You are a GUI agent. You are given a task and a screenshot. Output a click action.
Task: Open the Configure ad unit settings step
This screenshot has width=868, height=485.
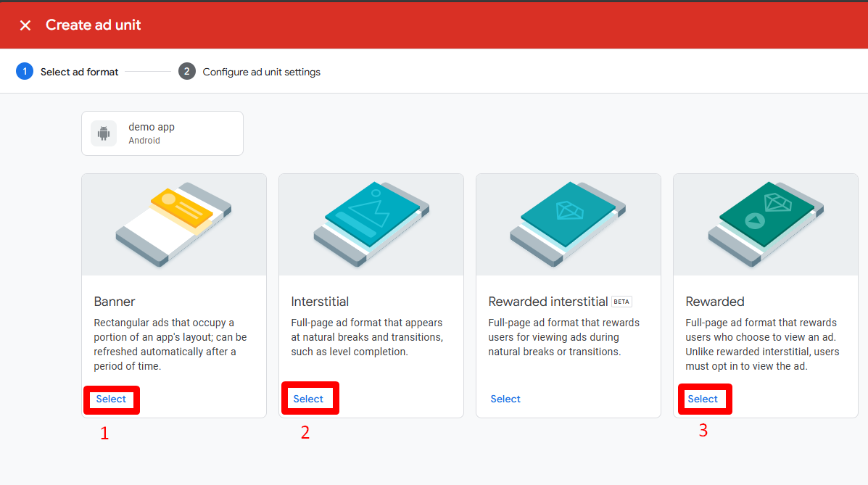261,72
